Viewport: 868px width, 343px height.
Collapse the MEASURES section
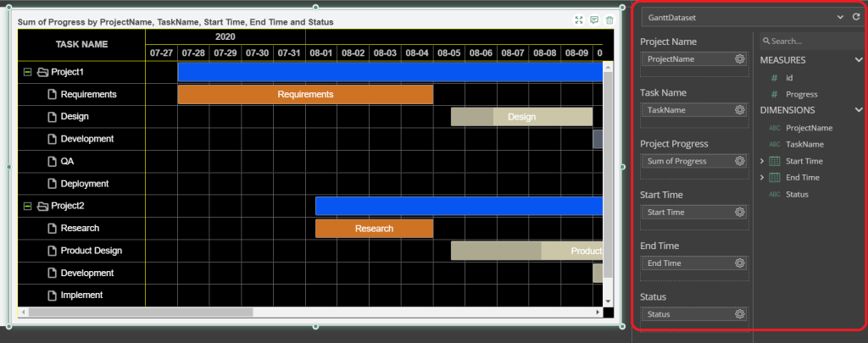click(858, 60)
